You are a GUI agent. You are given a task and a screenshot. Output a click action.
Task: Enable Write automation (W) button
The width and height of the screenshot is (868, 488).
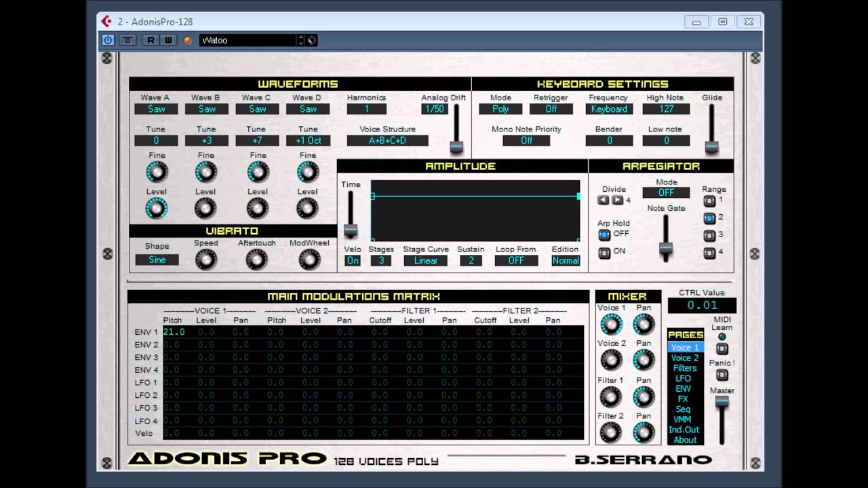168,40
